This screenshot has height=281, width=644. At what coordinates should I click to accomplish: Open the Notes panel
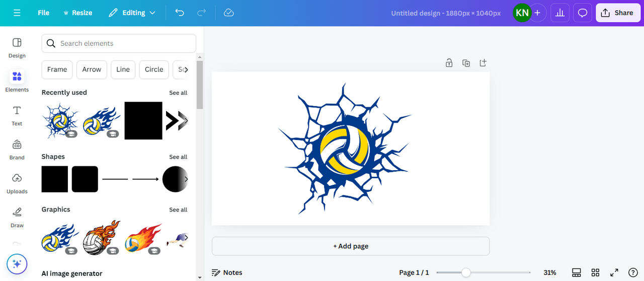[x=227, y=272]
